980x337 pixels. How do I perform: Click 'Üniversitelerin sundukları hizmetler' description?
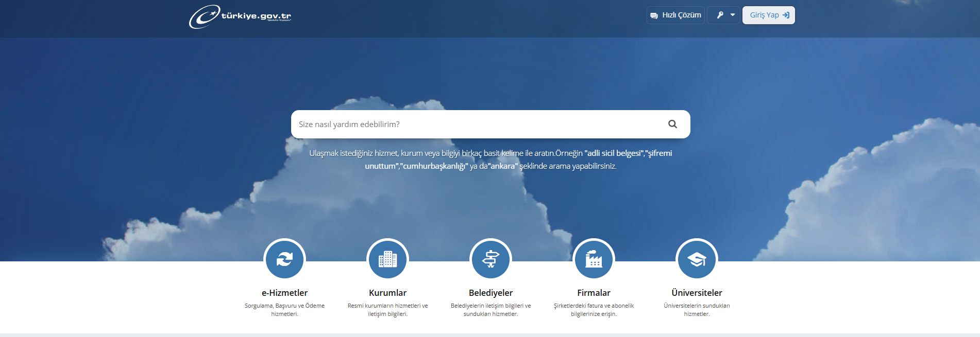pyautogui.click(x=697, y=310)
